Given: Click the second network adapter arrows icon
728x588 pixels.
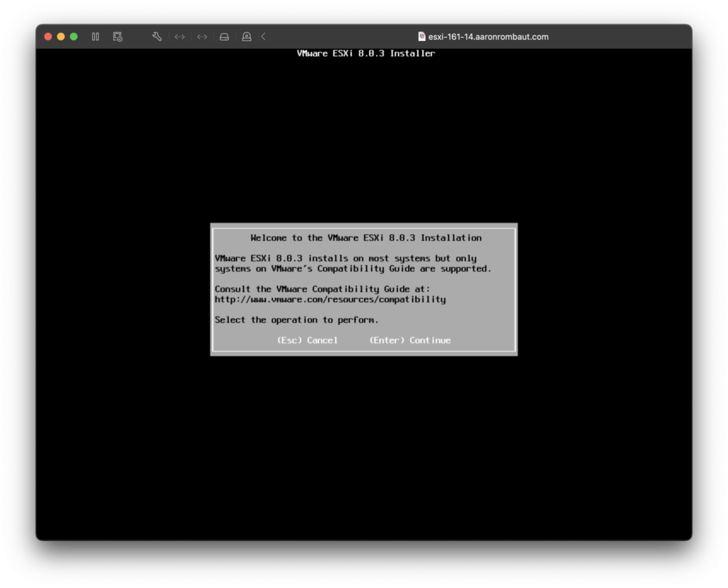Looking at the screenshot, I should click(202, 37).
